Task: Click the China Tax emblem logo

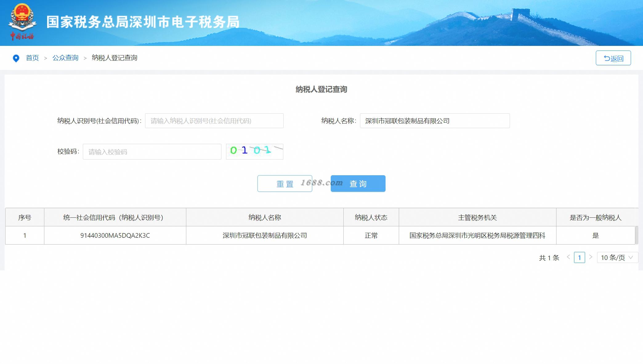Action: [22, 22]
